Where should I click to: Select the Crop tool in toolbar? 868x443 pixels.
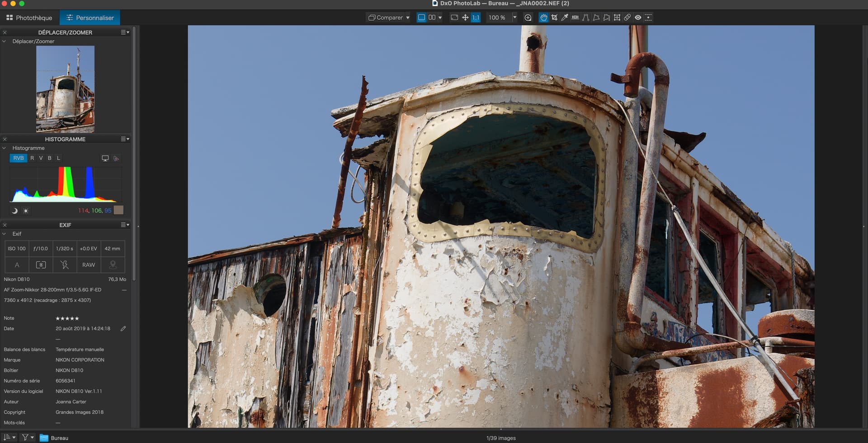click(554, 18)
